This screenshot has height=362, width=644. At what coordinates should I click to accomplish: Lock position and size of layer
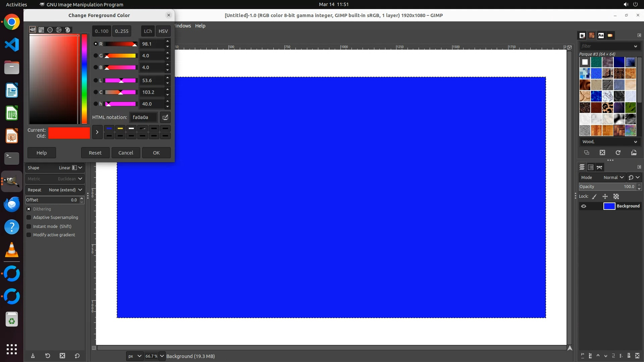pos(605,196)
